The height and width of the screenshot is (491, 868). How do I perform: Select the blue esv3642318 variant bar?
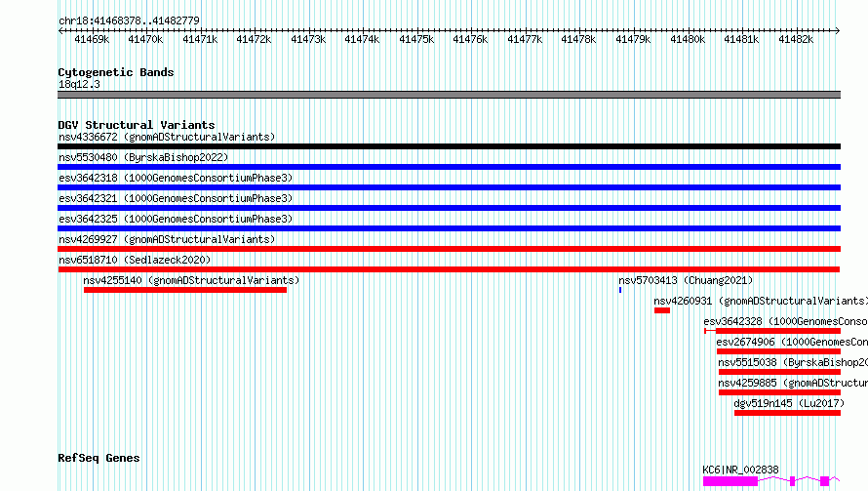point(449,187)
